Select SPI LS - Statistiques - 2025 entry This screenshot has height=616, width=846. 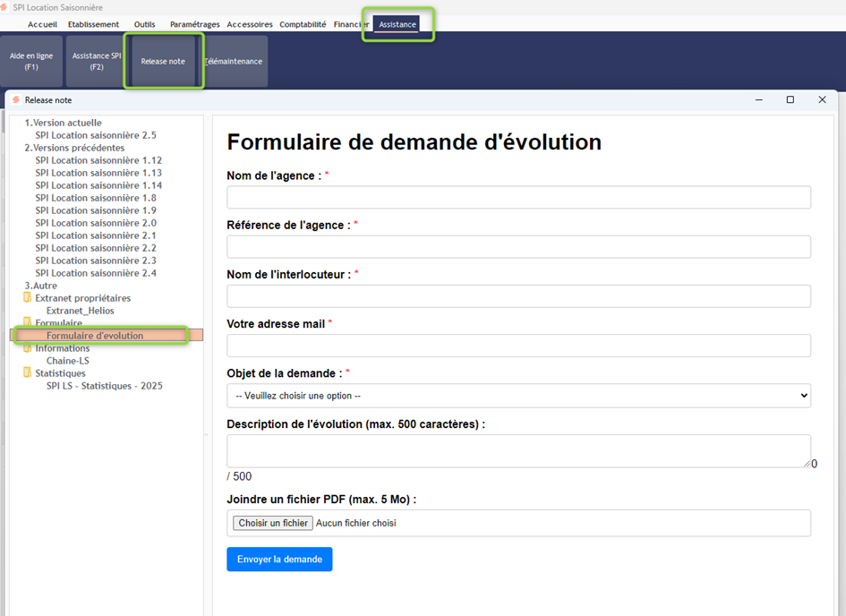pyautogui.click(x=105, y=386)
